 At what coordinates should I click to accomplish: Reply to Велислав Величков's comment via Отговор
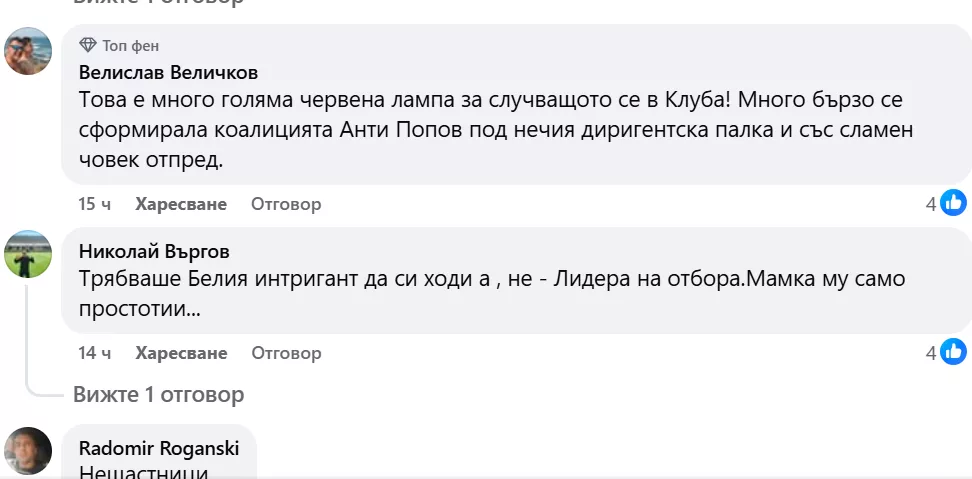point(286,204)
